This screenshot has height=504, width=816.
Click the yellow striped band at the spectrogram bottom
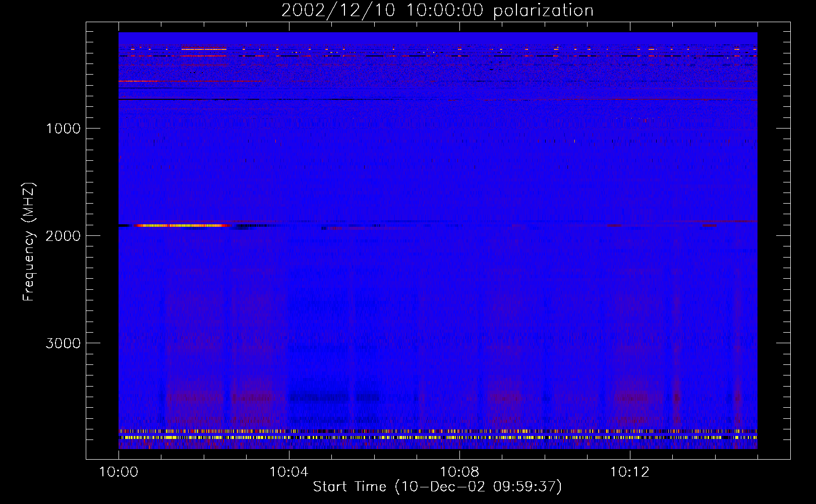click(x=438, y=437)
